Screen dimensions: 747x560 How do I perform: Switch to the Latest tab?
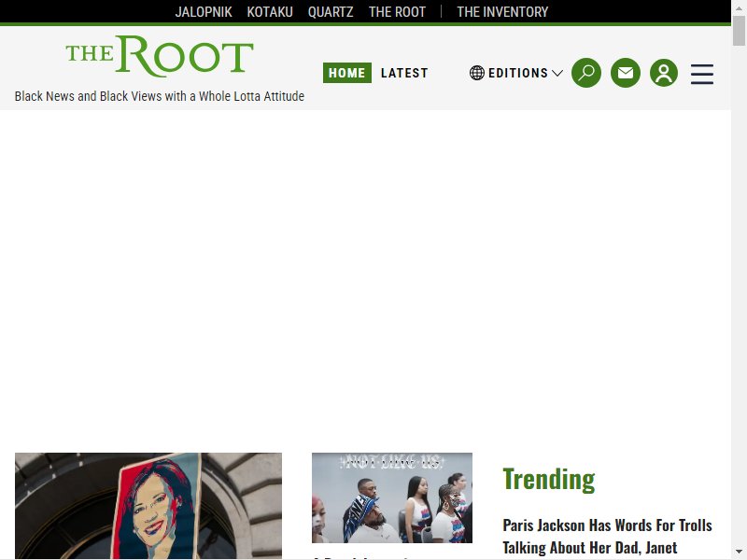404,73
